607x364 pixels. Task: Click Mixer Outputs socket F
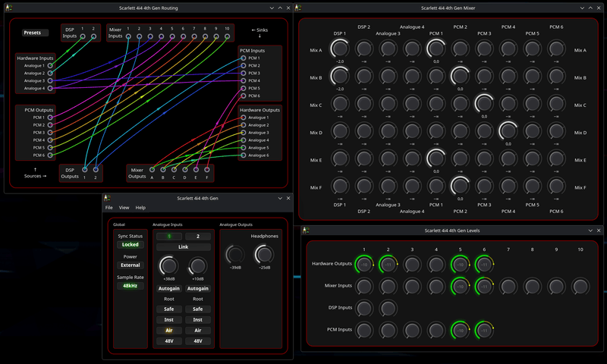pyautogui.click(x=207, y=169)
